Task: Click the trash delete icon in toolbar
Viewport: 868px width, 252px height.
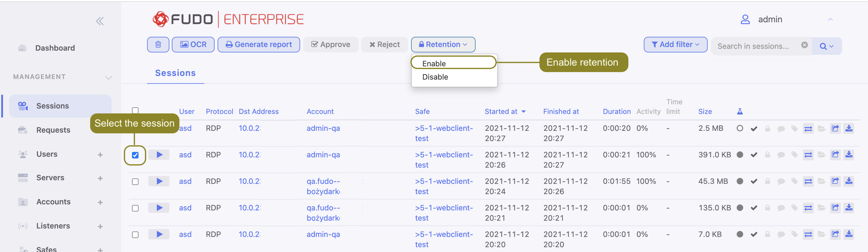Action: click(x=158, y=45)
